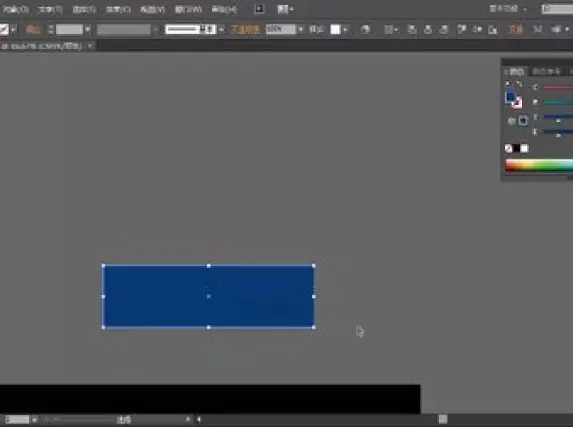This screenshot has height=427, width=573.
Task: Select the white swatch in Color panel
Action: tap(524, 148)
